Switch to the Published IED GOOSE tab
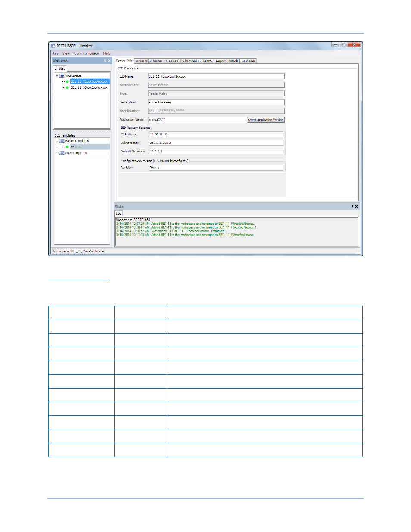411x532 pixels. pyautogui.click(x=165, y=61)
